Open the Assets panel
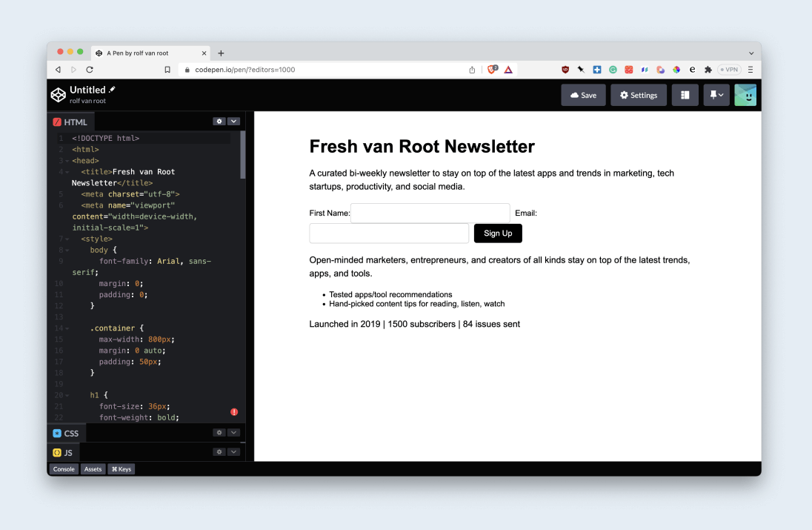 click(93, 469)
